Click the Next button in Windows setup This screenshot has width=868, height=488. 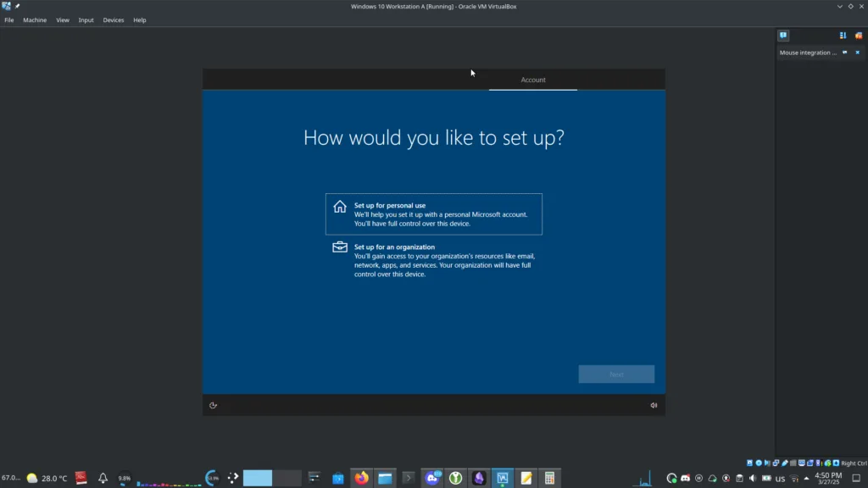(616, 374)
